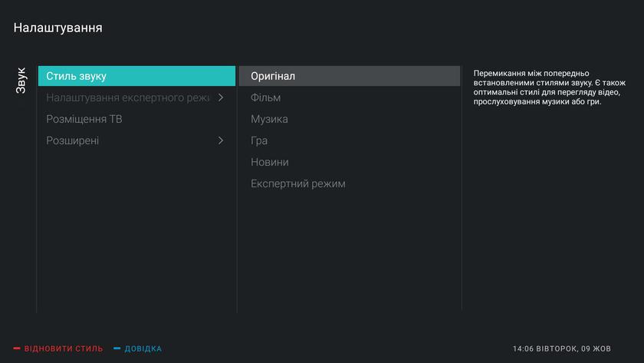Open the Розширені submenu label
This screenshot has width=644, height=363.
point(72,140)
